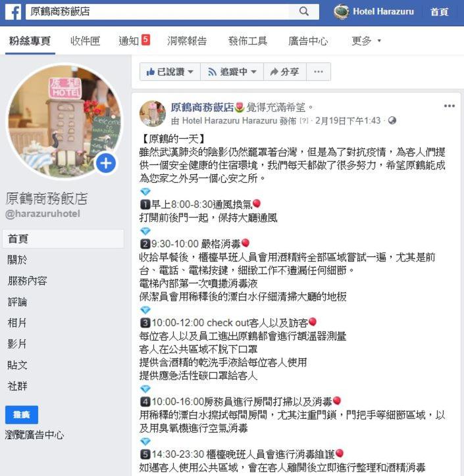Click the post author's small avatar thumbnail
The height and width of the screenshot is (476, 464).
pos(153,114)
